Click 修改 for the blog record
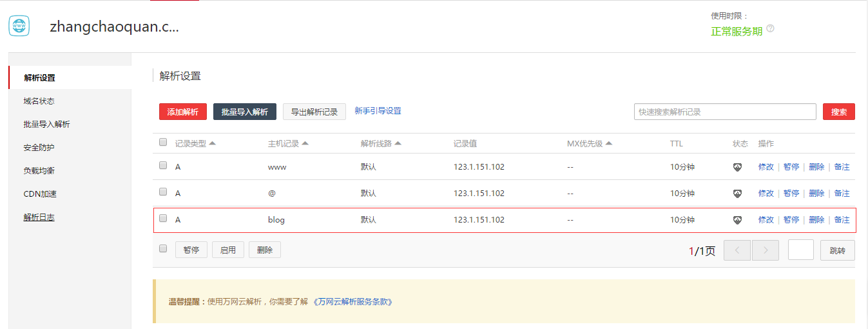This screenshot has width=868, height=329. point(766,220)
